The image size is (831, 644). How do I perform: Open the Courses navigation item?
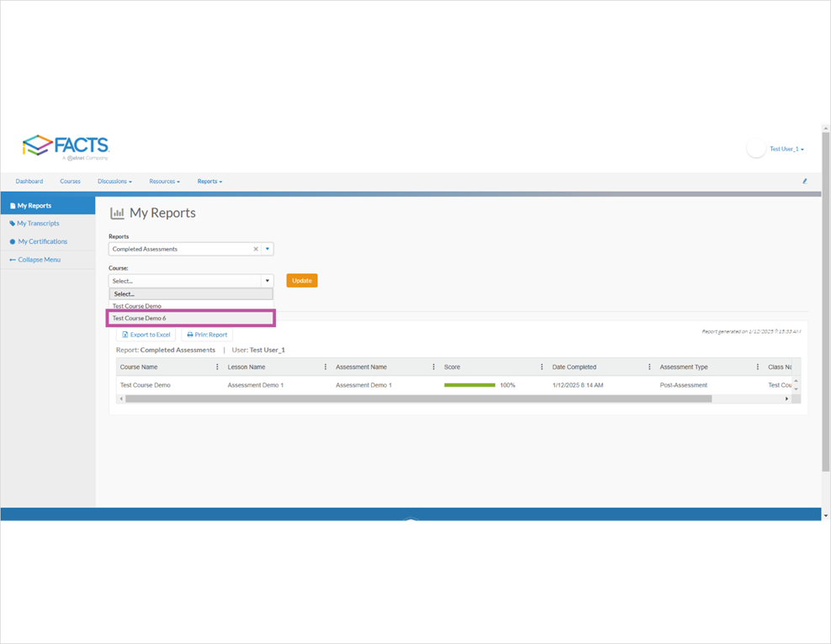tap(70, 181)
